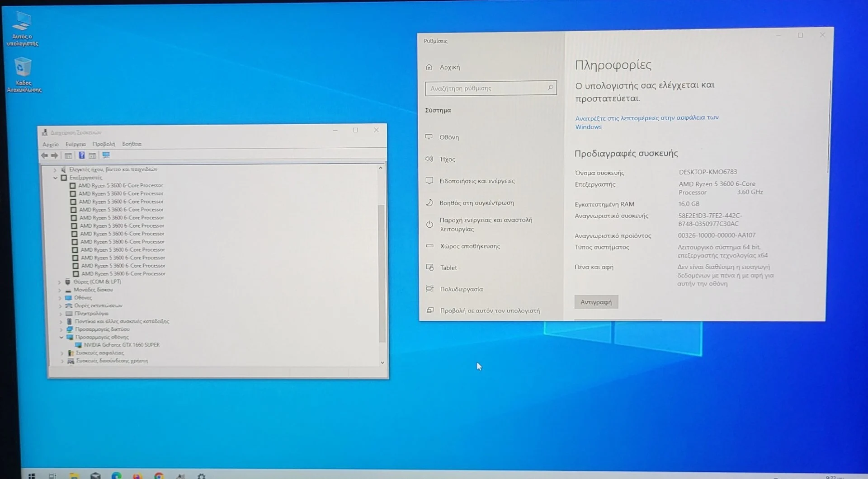Open Google Chrome from the taskbar

coord(159,475)
